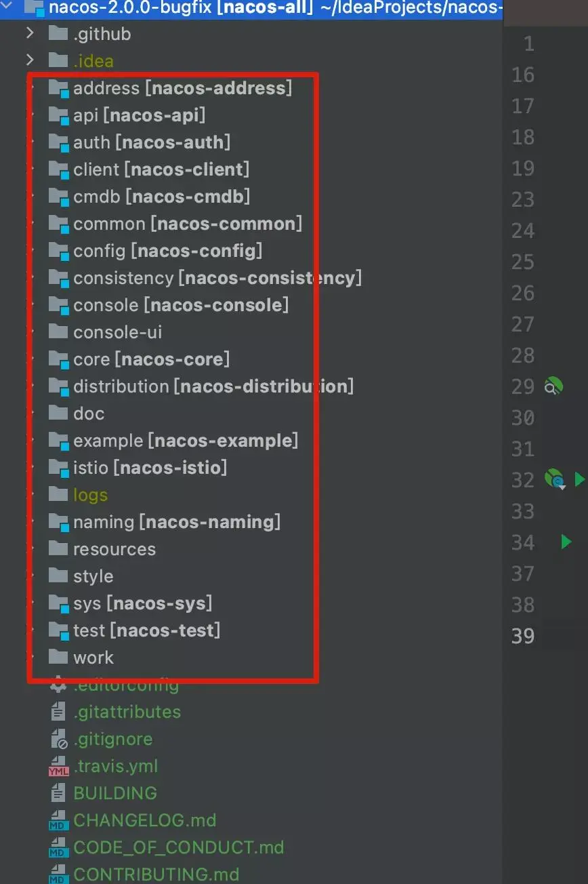Screen dimensions: 588x884
Task: Click the text file icon beside BUILDING
Action: pos(58,793)
